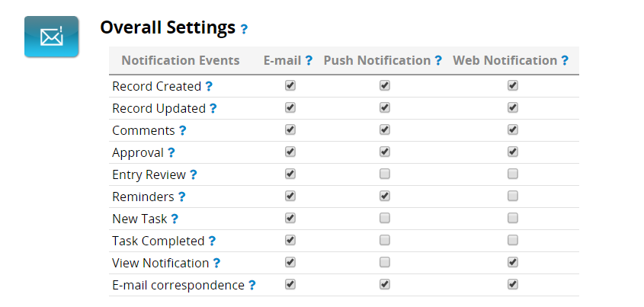Show help for Entry Review event
Image resolution: width=644 pixels, height=307 pixels.
click(193, 175)
